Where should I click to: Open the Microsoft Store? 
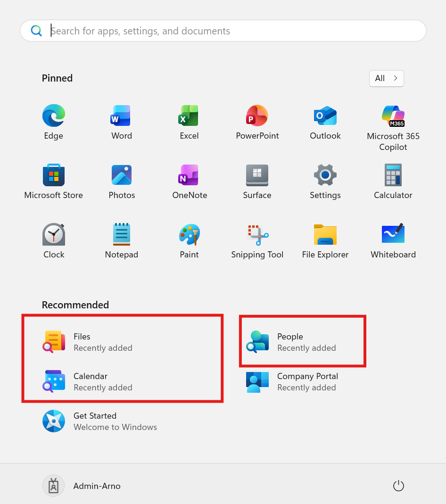[53, 181]
